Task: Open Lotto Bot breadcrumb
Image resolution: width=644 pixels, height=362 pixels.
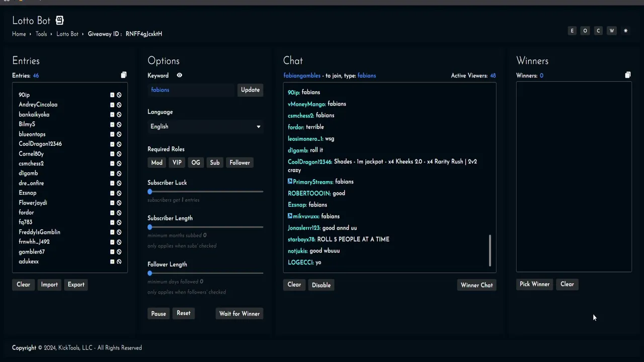Action: (67, 34)
